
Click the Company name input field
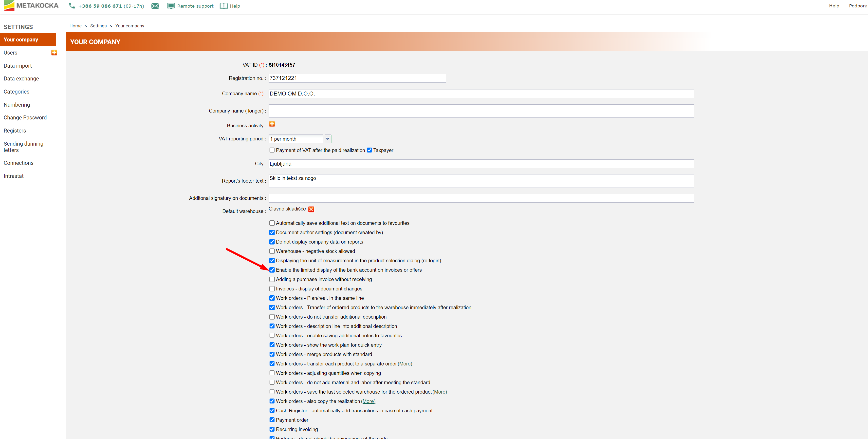[x=481, y=94]
